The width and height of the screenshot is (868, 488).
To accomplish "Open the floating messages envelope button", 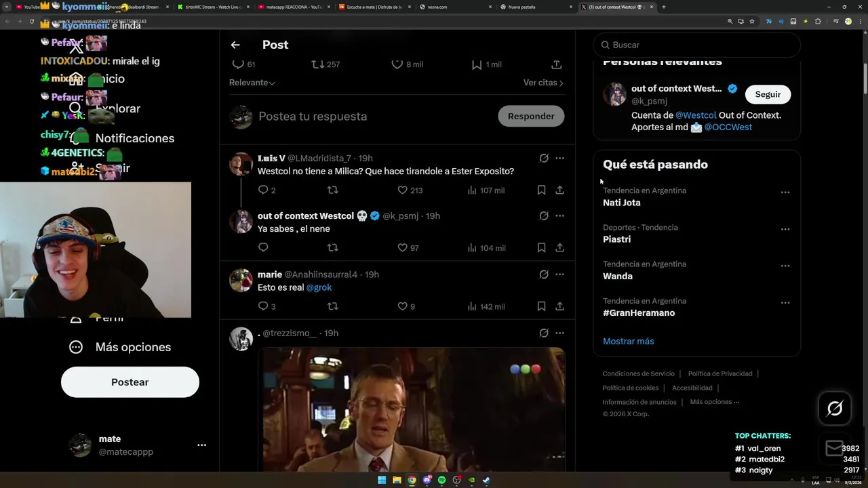I will coord(835,449).
